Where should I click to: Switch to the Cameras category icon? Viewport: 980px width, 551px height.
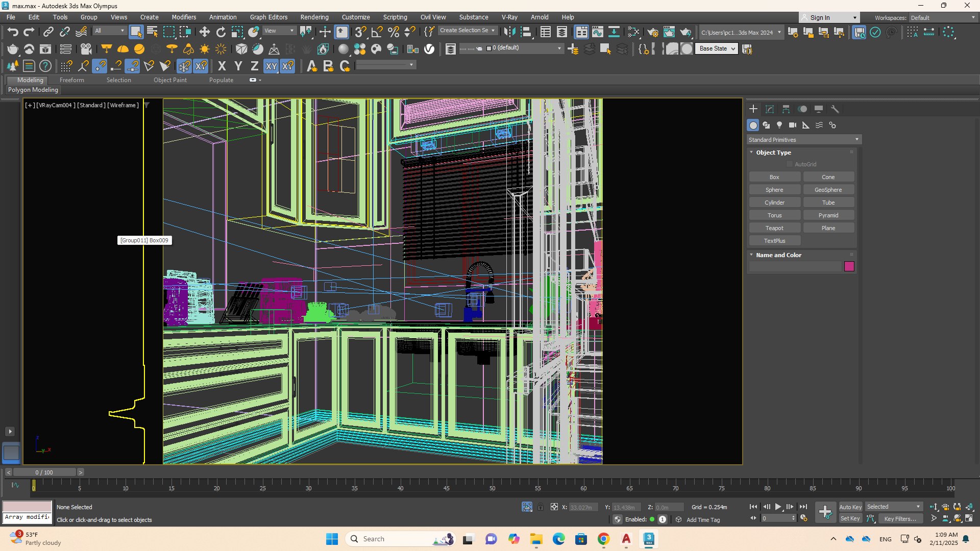(792, 125)
